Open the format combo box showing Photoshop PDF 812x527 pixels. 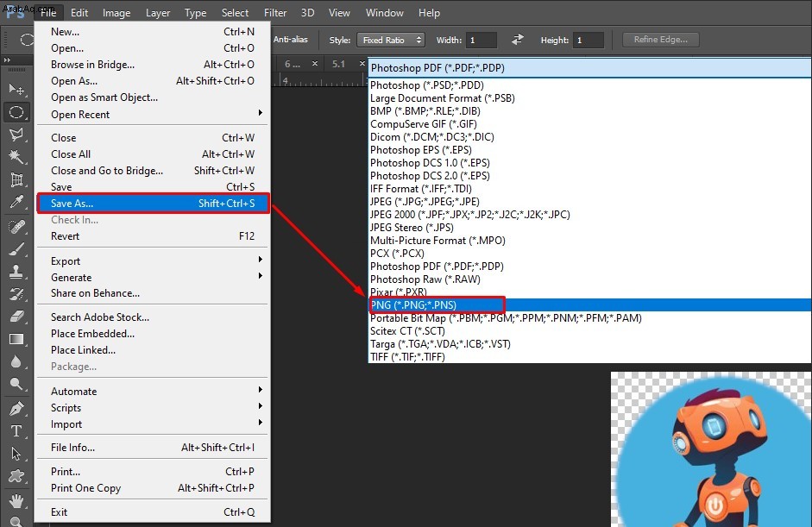[590, 68]
